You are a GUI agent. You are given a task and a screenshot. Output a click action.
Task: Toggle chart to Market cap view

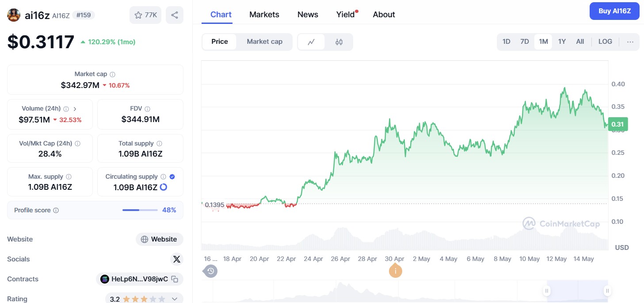264,42
